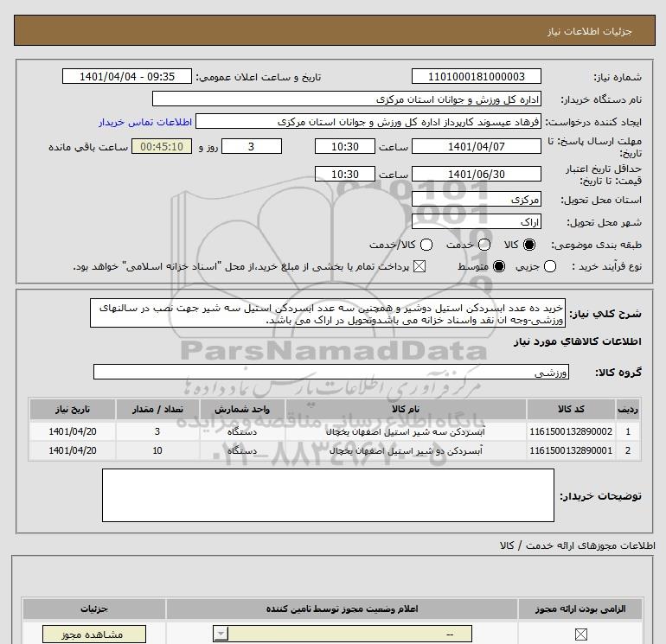Click the اطلاعات کالاهای مورد نیاز heading
This screenshot has width=666, height=644.
click(x=577, y=341)
